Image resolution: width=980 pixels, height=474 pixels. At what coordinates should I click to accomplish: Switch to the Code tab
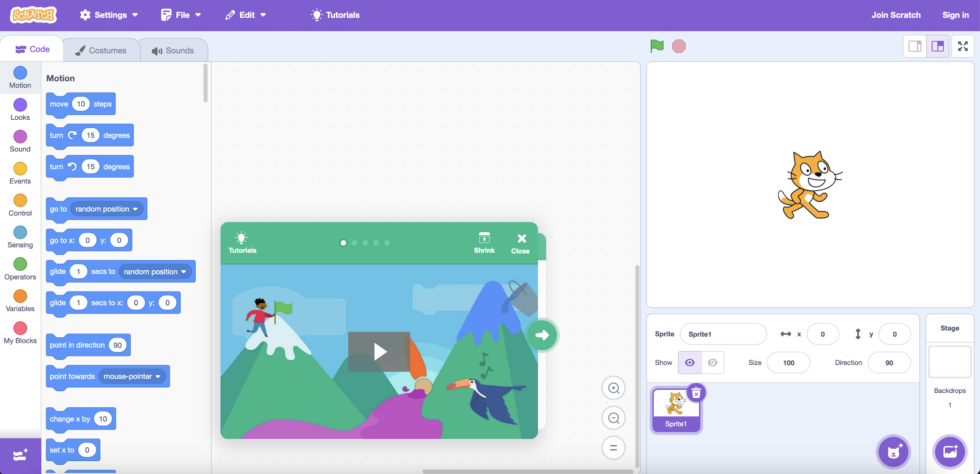pos(33,49)
